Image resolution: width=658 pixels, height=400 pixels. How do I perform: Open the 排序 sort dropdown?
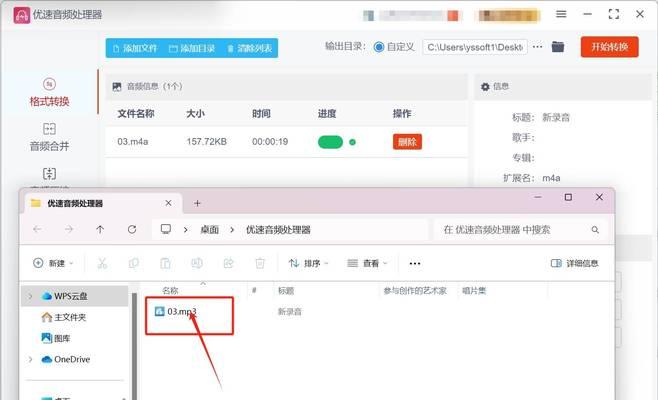coord(308,263)
